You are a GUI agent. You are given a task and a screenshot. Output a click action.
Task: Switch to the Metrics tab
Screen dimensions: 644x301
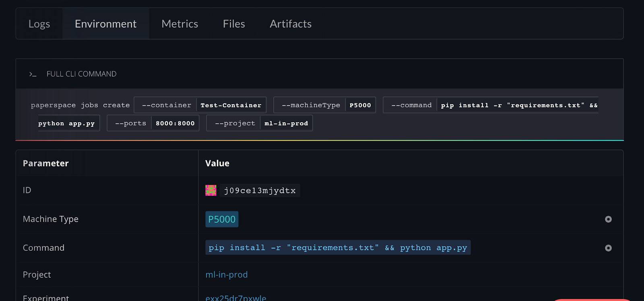[180, 24]
